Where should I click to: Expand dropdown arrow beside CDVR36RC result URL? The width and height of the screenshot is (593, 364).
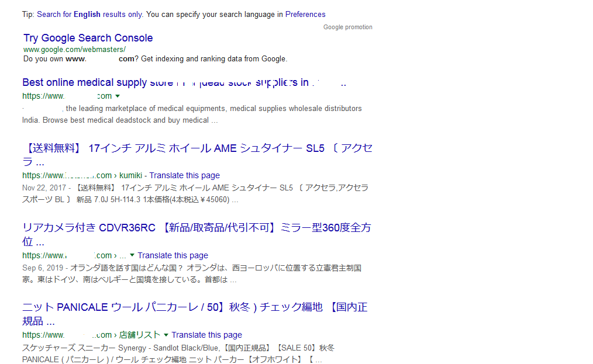pyautogui.click(x=132, y=255)
